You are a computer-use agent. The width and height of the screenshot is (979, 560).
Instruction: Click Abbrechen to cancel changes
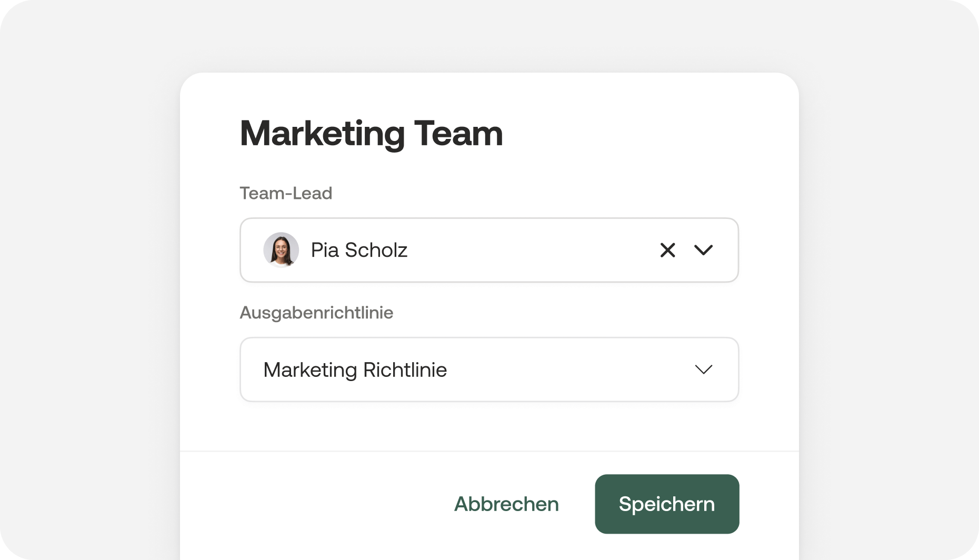pos(506,504)
